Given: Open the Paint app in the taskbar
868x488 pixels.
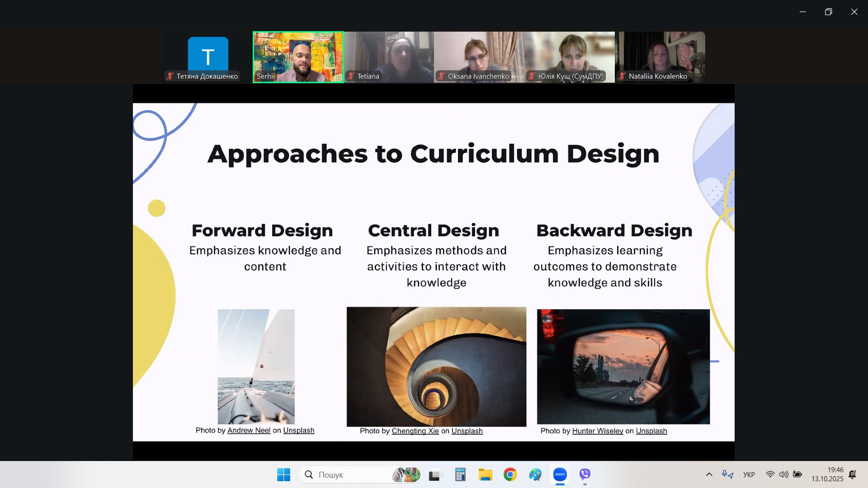Looking at the screenshot, I should point(535,474).
